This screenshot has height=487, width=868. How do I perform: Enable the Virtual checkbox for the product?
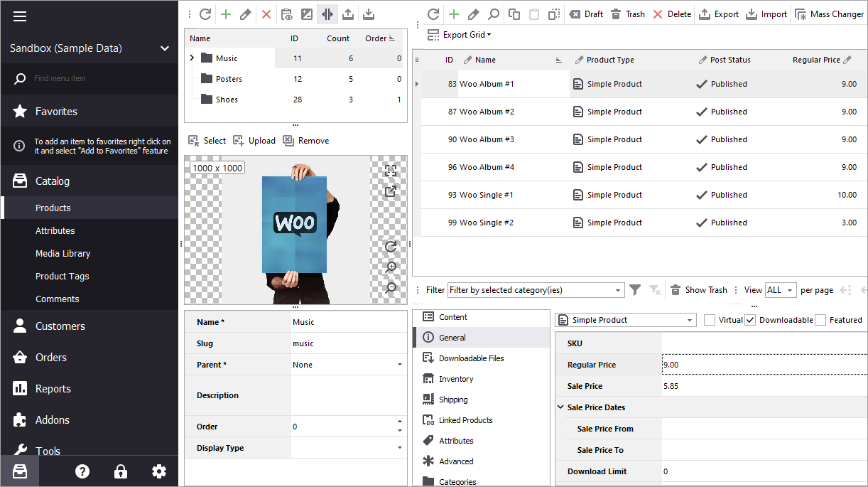709,320
